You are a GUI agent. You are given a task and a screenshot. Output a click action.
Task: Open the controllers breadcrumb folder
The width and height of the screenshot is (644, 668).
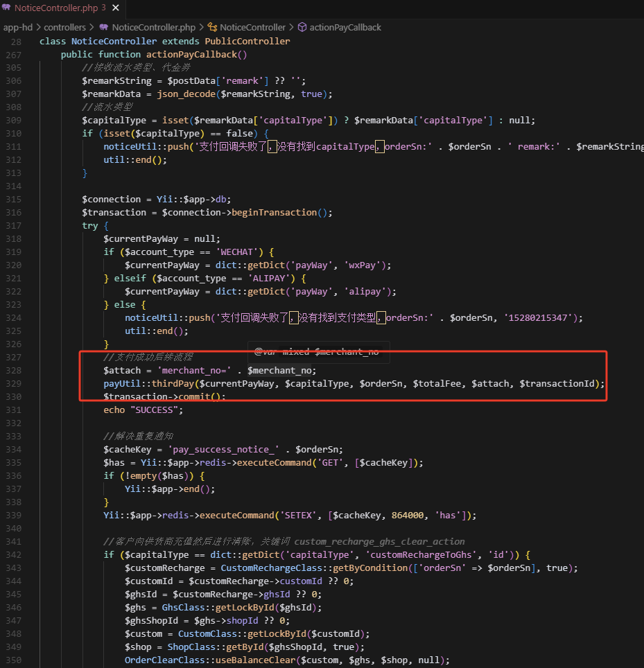pos(64,27)
